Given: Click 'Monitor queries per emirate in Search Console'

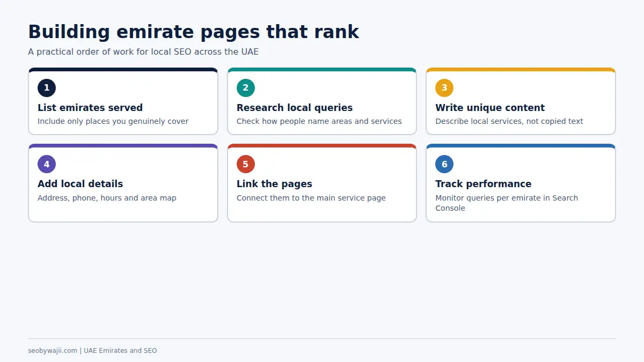Looking at the screenshot, I should tap(507, 203).
